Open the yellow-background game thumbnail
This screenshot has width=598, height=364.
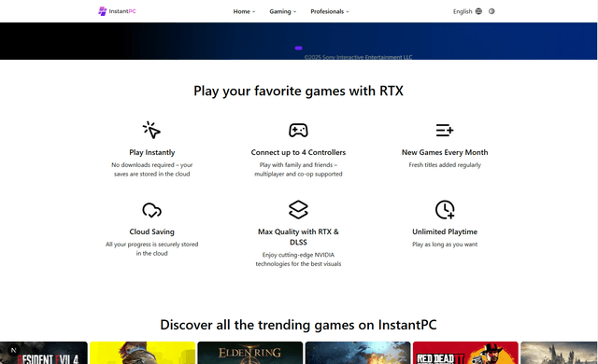tap(143, 353)
